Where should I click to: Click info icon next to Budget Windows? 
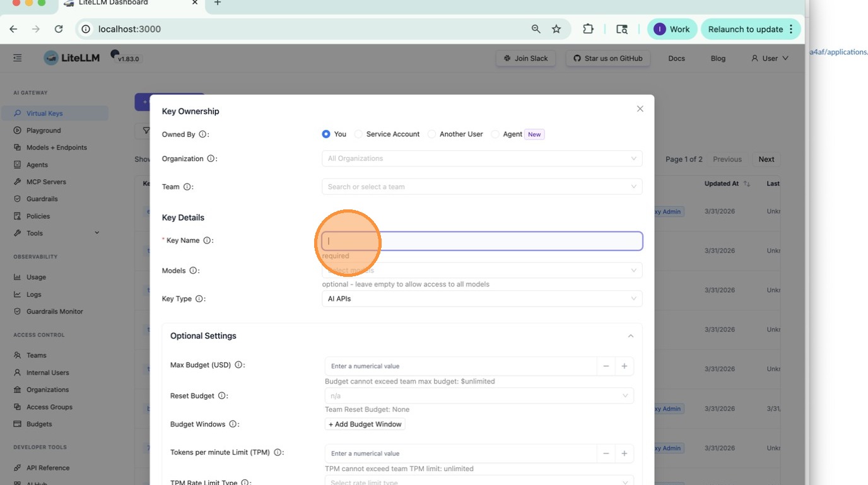[x=233, y=424]
